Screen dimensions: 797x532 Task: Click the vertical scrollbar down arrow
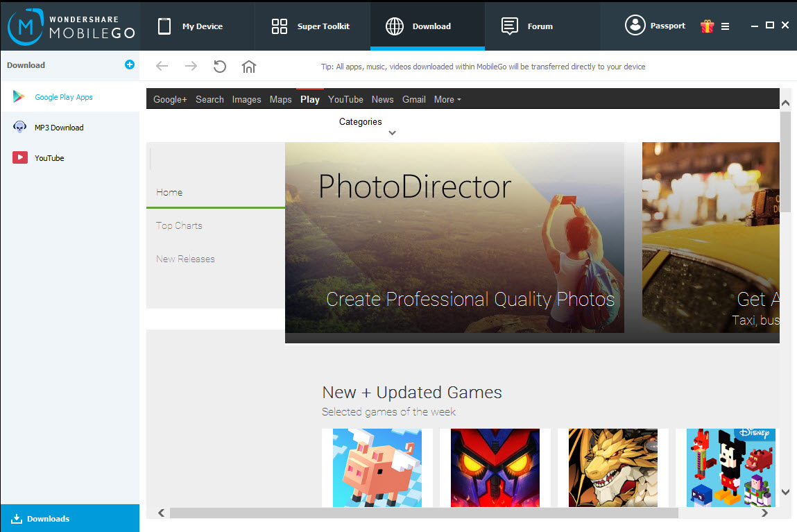(x=785, y=492)
